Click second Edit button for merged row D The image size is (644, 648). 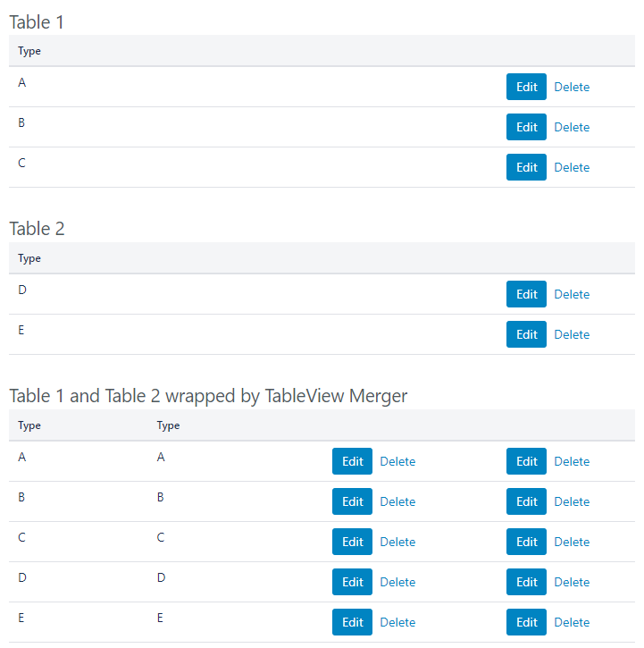tap(526, 582)
